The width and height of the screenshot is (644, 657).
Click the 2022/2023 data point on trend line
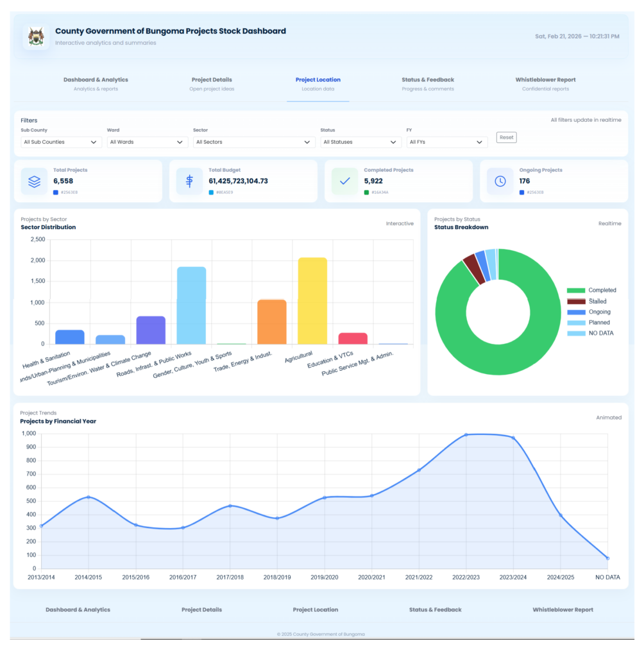point(466,435)
